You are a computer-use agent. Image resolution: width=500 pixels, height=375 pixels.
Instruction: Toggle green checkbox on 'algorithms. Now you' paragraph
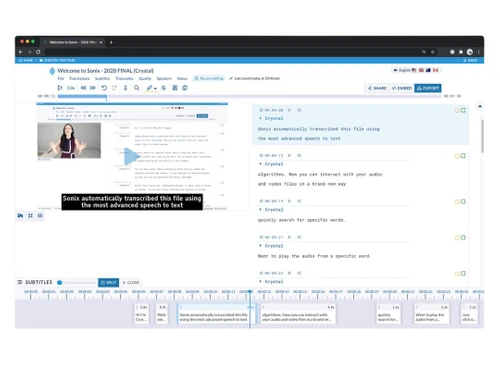pos(463,156)
